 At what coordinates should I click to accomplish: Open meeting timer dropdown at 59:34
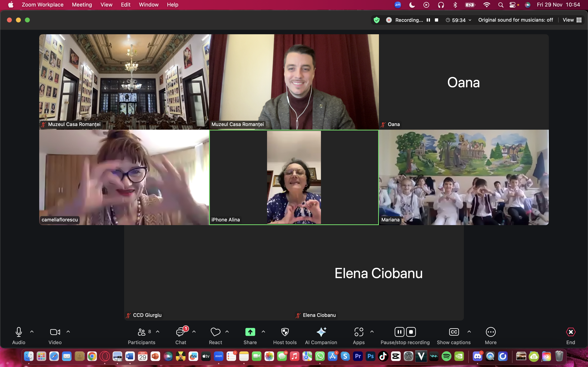[x=470, y=20]
